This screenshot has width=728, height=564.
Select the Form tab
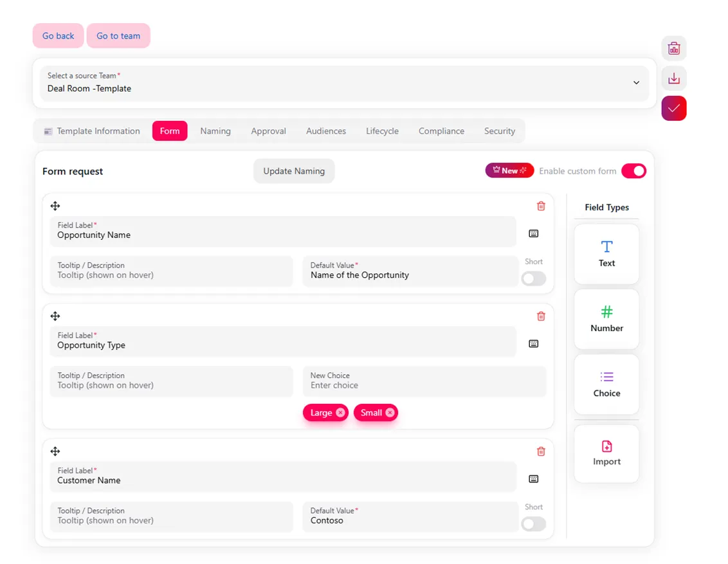point(170,131)
